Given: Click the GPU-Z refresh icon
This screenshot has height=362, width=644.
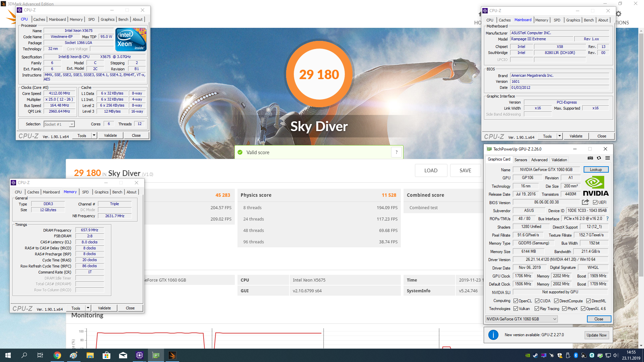Looking at the screenshot, I should click(599, 158).
